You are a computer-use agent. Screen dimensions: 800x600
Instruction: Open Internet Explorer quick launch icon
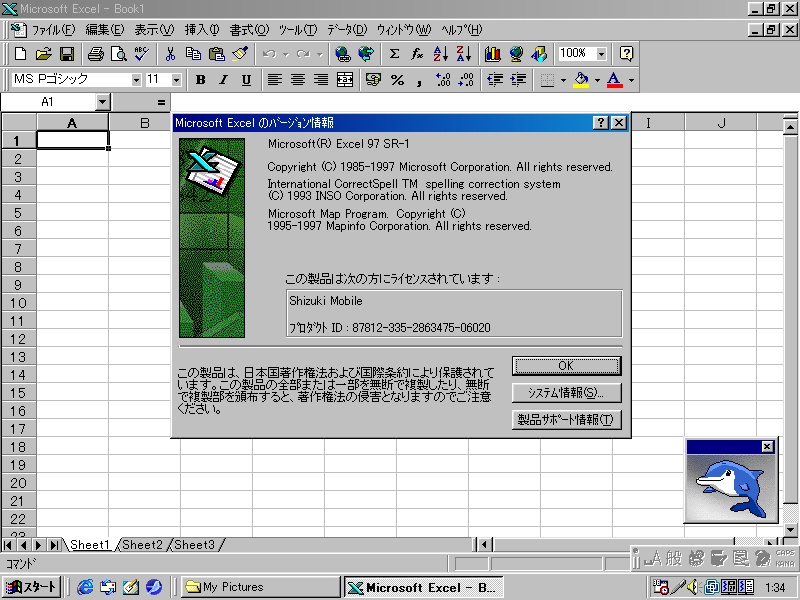tap(85, 587)
